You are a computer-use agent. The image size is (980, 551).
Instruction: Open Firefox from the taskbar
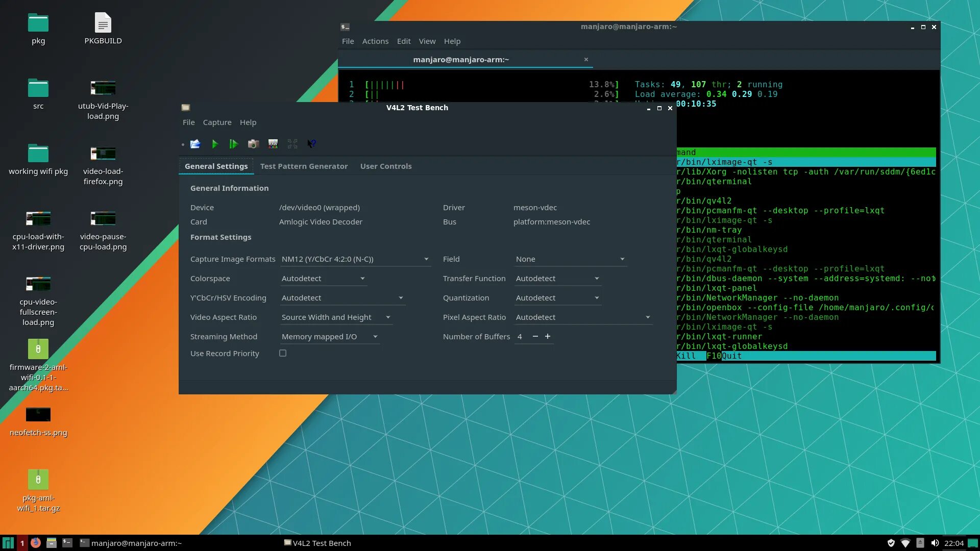35,543
